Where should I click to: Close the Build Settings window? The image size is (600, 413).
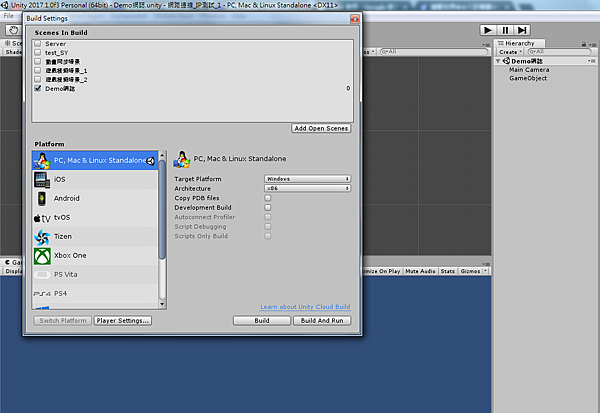pyautogui.click(x=355, y=19)
